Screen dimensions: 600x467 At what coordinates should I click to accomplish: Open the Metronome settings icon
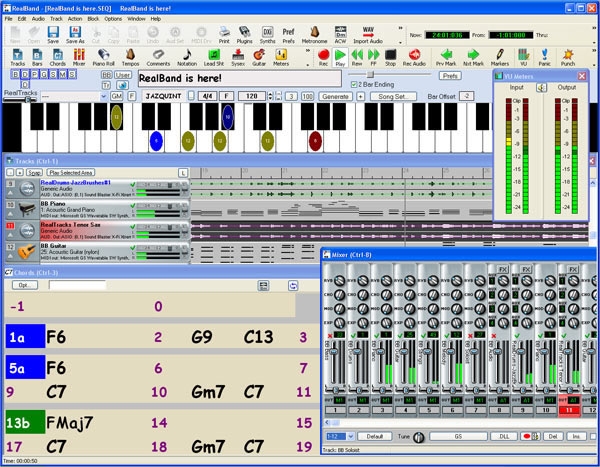(x=315, y=34)
